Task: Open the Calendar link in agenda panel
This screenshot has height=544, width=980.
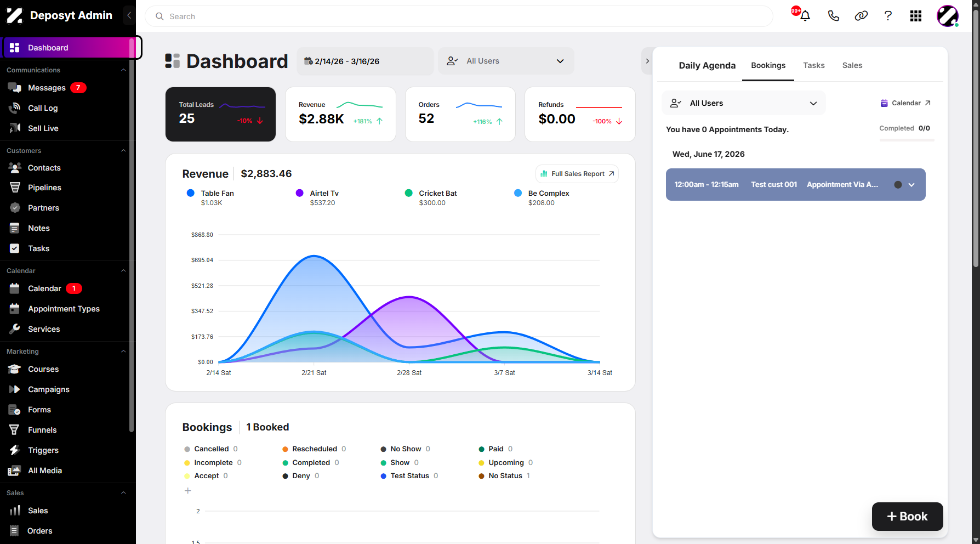Action: (905, 103)
